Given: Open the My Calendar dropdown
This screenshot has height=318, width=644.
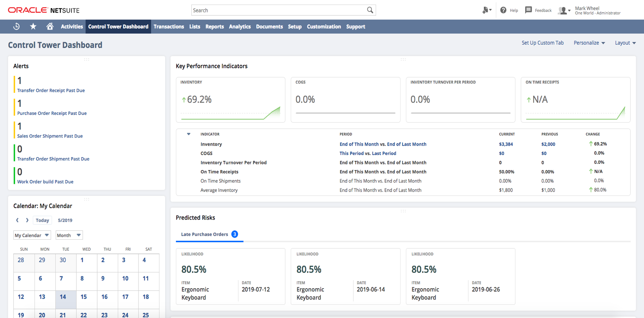Looking at the screenshot, I should (32, 235).
